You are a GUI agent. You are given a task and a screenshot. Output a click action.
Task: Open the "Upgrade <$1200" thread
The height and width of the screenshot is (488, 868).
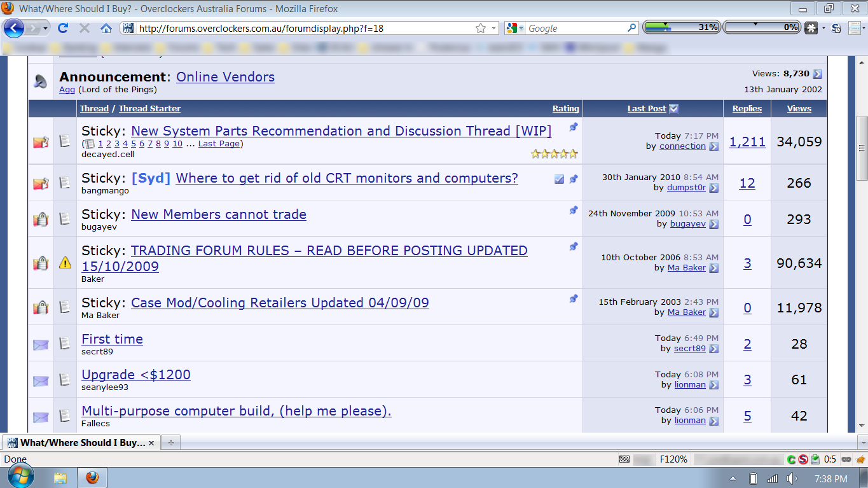[x=136, y=375]
